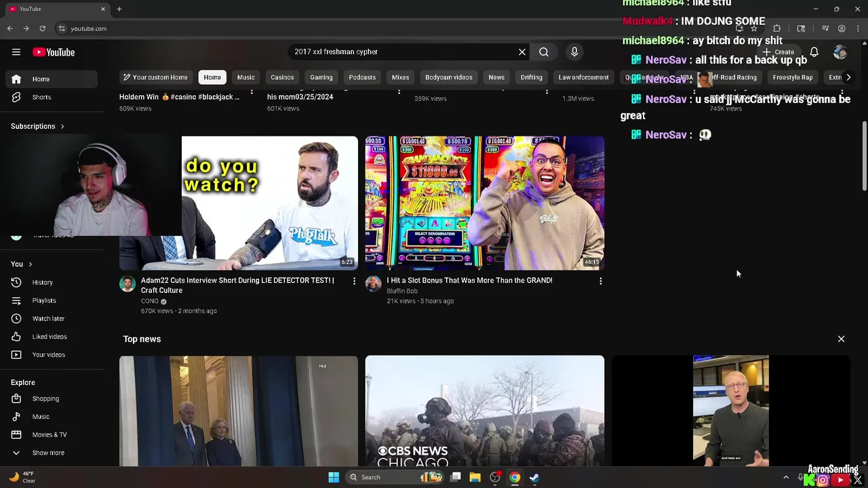Expand the Subscriptions section

(38, 126)
